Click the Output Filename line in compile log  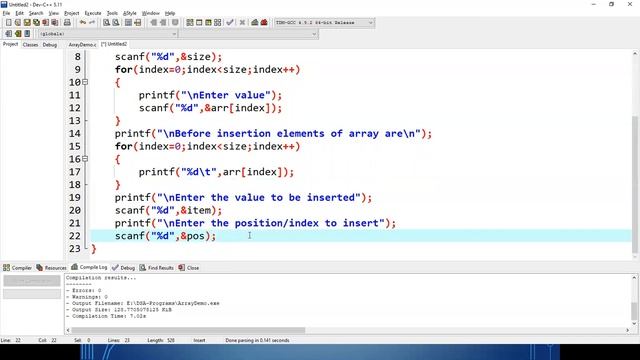pos(143,303)
